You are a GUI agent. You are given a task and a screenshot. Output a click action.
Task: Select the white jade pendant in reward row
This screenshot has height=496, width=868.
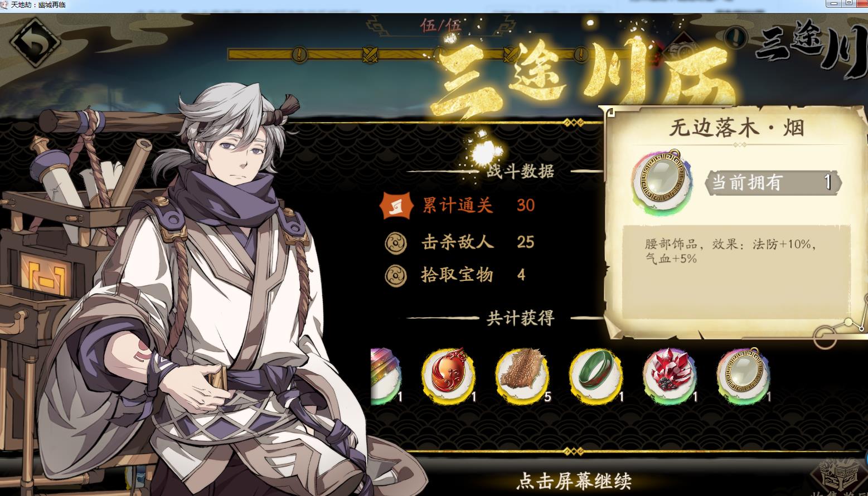pyautogui.click(x=743, y=373)
